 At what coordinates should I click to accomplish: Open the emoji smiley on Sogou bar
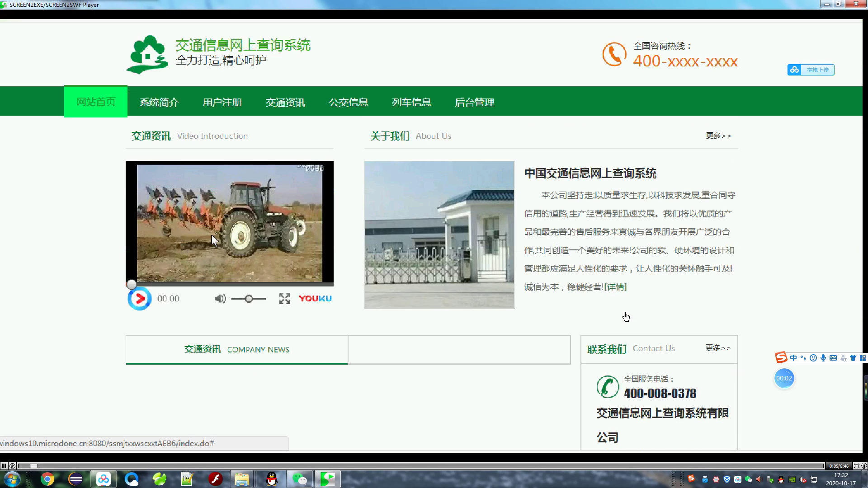(x=813, y=358)
